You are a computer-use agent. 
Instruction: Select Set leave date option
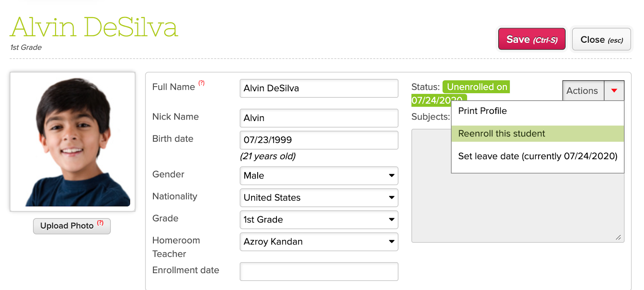537,156
